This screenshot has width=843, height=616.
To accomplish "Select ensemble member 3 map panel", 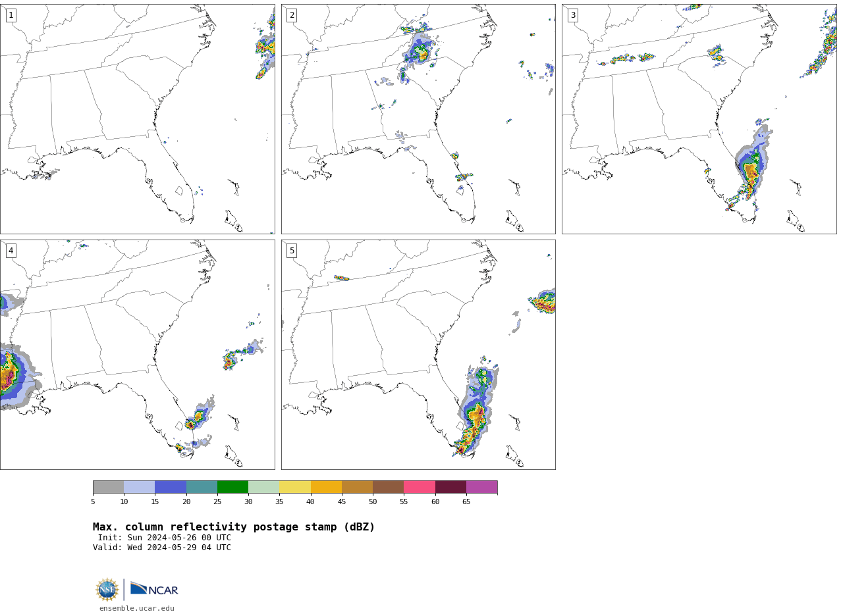I will (699, 119).
